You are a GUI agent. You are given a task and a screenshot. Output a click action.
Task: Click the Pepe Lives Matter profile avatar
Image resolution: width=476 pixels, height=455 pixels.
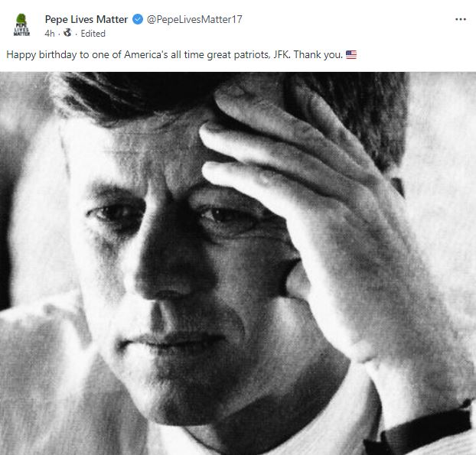22,25
